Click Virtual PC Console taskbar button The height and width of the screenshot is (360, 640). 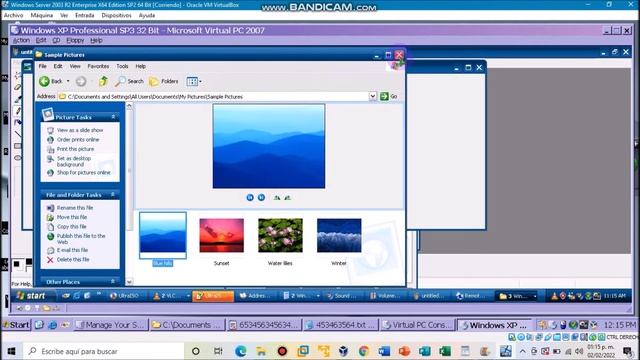click(x=418, y=325)
